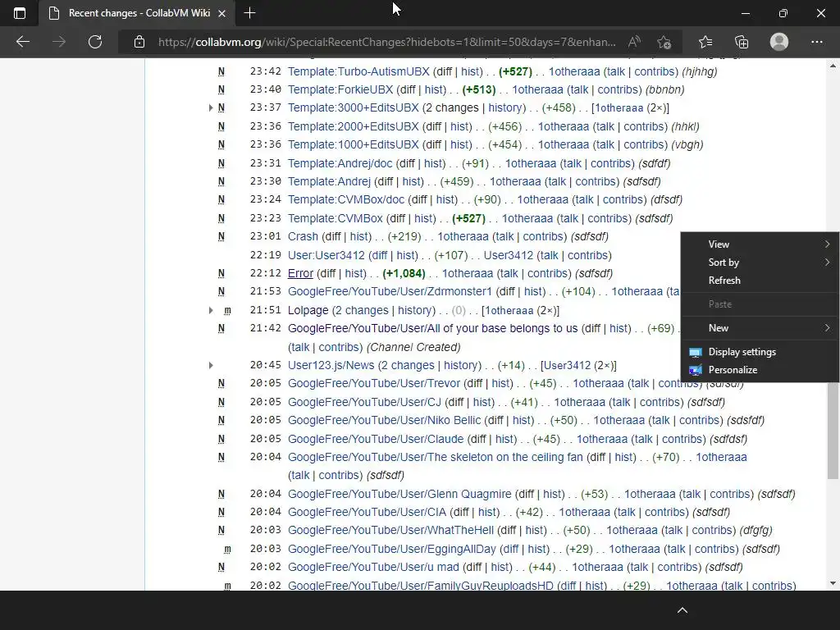Expand the User123.js/News changes group
The image size is (840, 630).
[211, 365]
